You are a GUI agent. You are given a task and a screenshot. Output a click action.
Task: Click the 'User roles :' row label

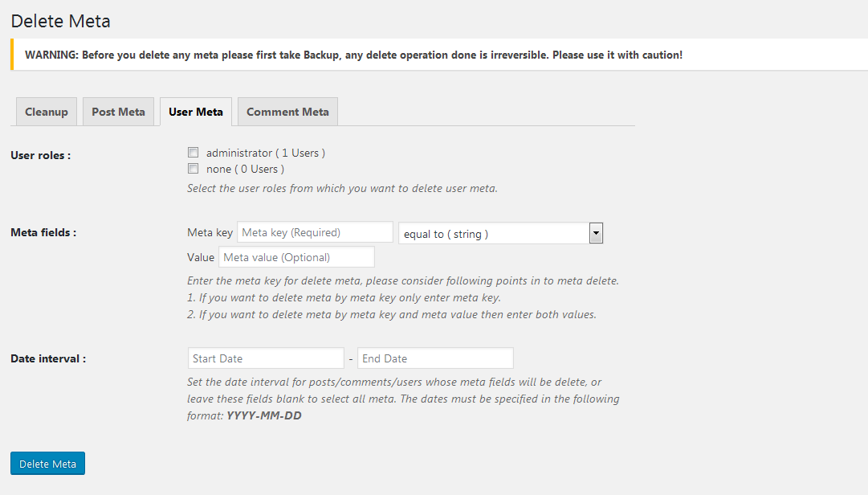pos(40,155)
